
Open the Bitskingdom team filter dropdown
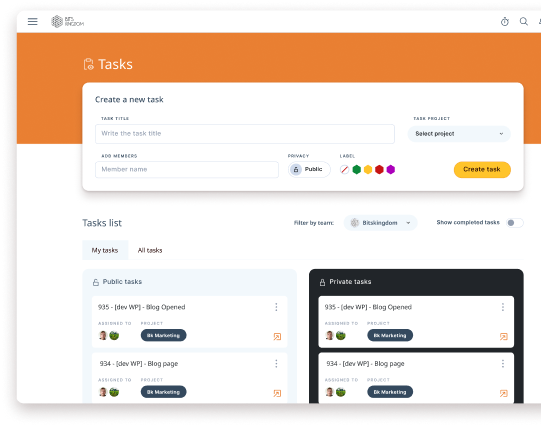coord(380,223)
